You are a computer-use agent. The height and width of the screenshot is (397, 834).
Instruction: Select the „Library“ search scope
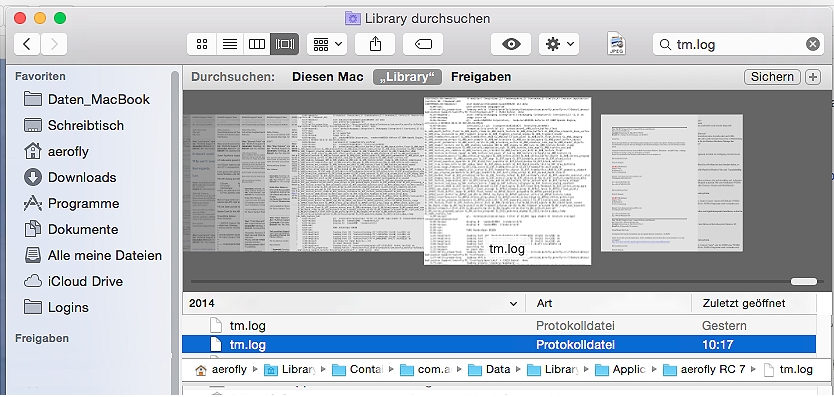pos(407,77)
